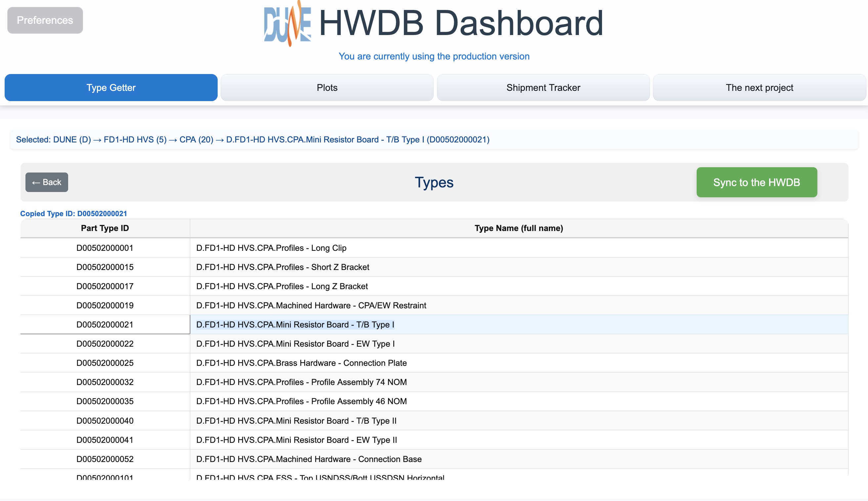Click Sync to the HWDB button
This screenshot has width=868, height=501.
[x=757, y=182]
